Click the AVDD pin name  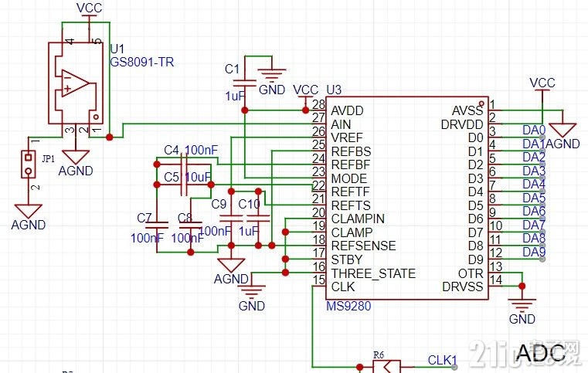click(347, 111)
